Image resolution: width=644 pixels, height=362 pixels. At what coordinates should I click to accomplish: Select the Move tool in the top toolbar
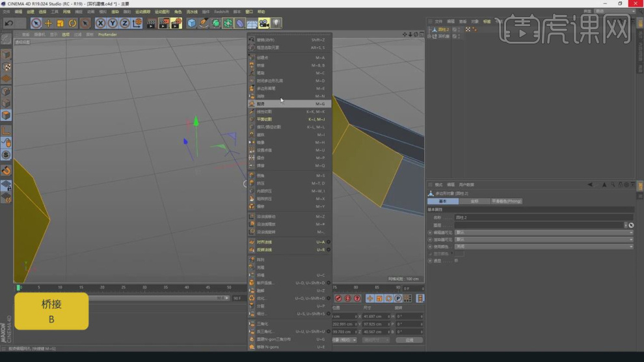click(48, 23)
